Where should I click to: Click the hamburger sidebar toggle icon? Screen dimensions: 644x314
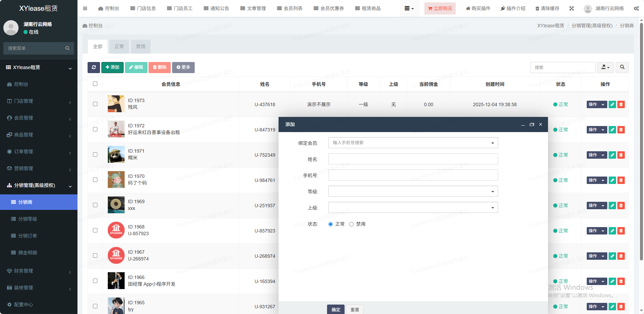point(85,8)
